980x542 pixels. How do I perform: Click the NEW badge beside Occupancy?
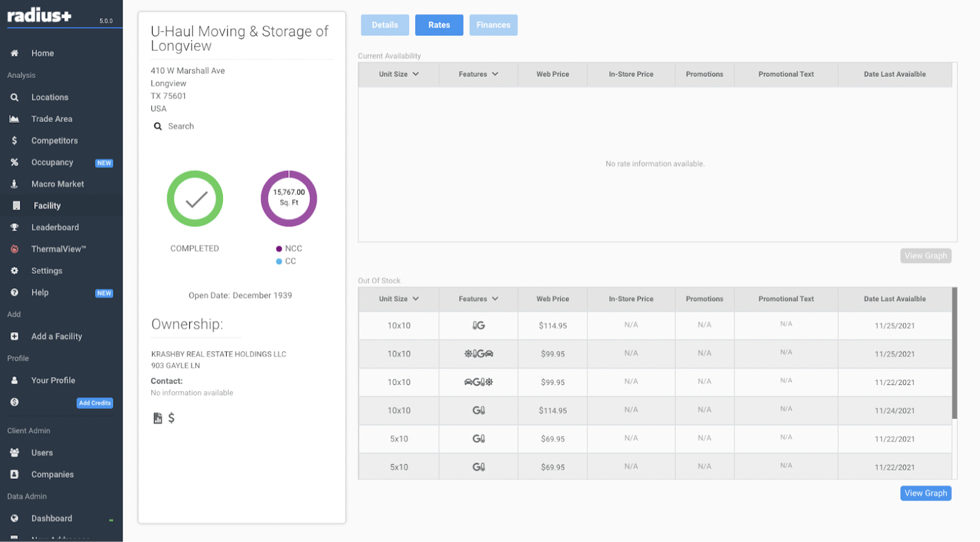[104, 163]
